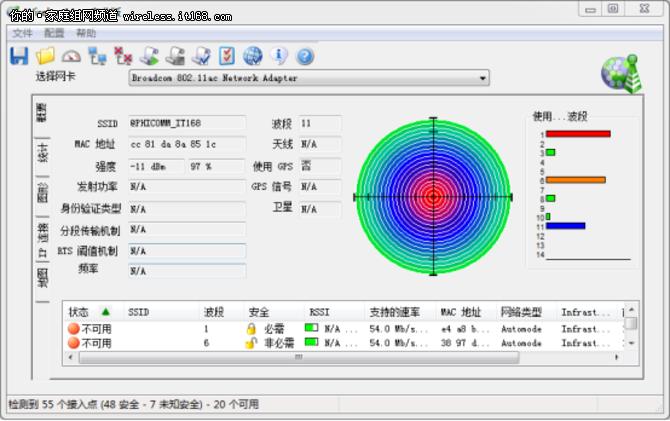This screenshot has height=421, width=670.
Task: Click the connected computers network icon
Action: point(97,56)
